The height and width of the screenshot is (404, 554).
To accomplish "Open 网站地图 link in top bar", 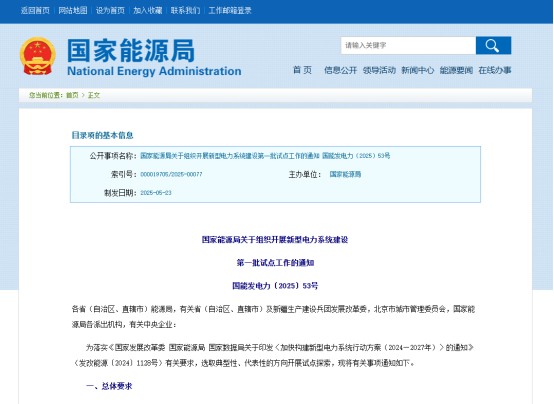I will click(73, 11).
